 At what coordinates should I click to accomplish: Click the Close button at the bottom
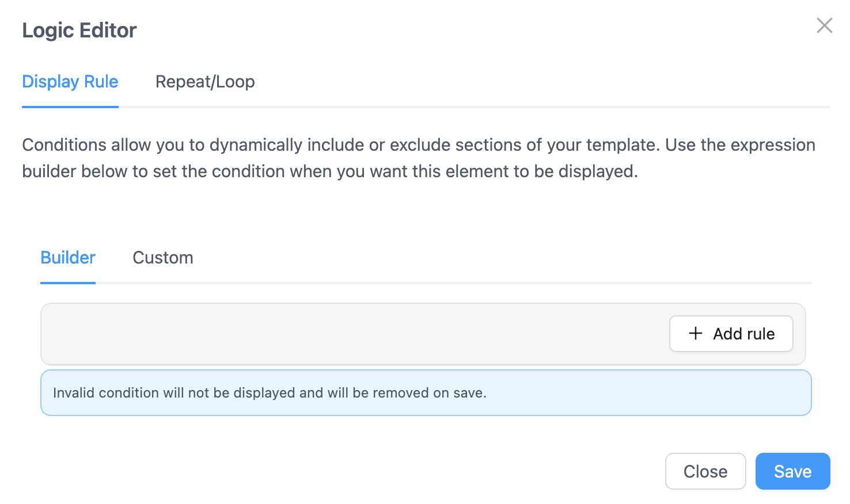pos(705,471)
